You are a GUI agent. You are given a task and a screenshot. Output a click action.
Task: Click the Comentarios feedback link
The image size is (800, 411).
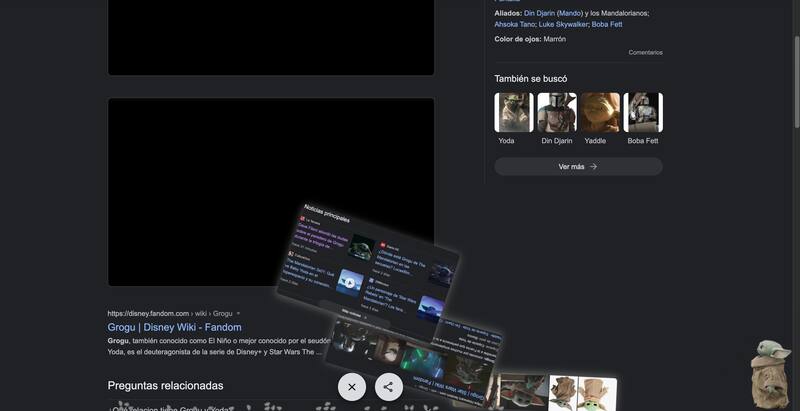[x=645, y=52]
